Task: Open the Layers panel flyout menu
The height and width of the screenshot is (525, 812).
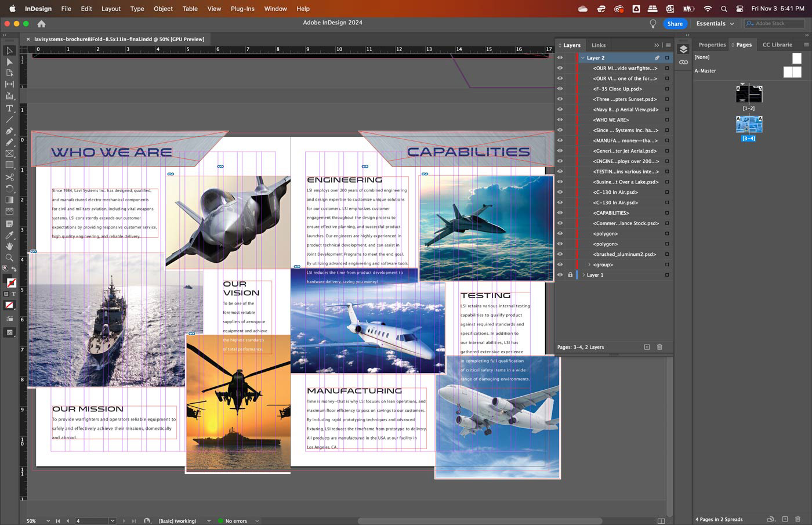Action: click(x=668, y=45)
